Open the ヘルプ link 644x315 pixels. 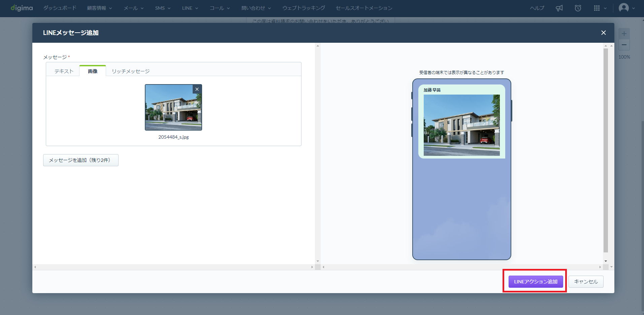(537, 8)
